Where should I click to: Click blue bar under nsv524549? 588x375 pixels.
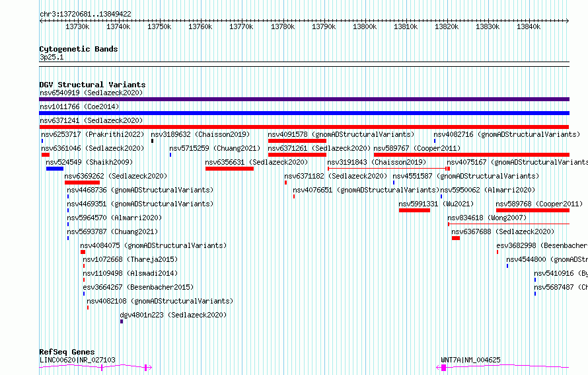click(x=55, y=169)
